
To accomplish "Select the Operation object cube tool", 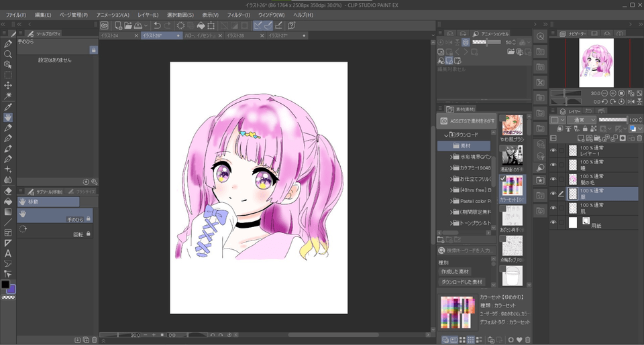I will tap(8, 64).
